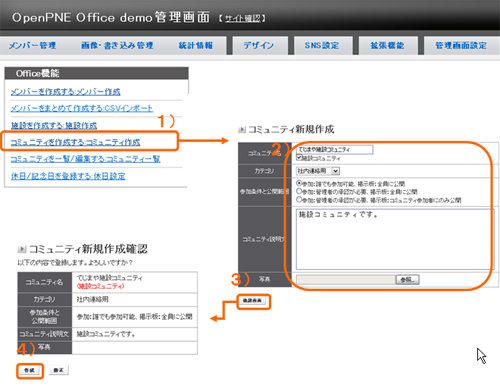Select radio 管理者の承認が必要、掲示板:全員に公開
This screenshot has height=388, width=500.
tap(299, 191)
